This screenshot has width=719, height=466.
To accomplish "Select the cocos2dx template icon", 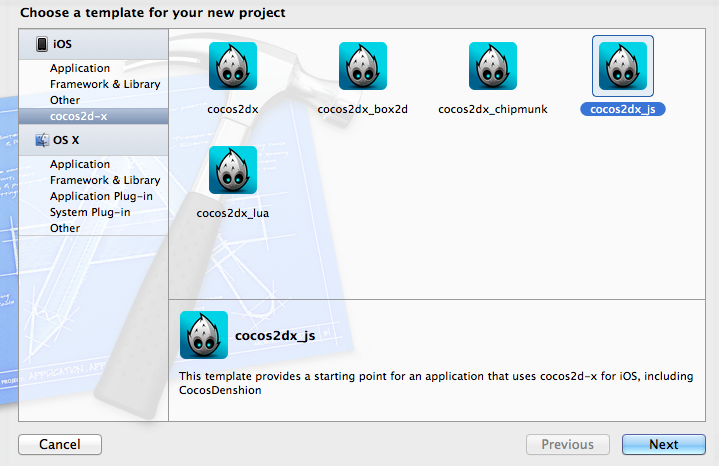I will (233, 66).
